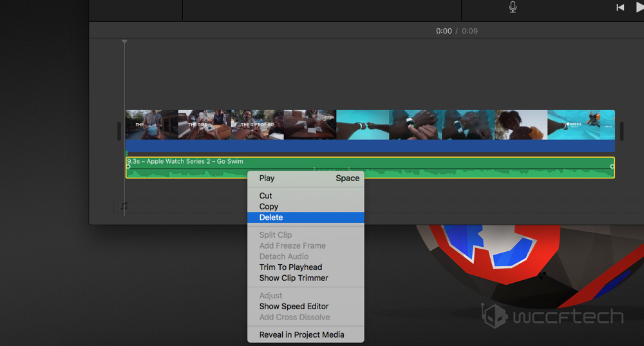Click the smiling swimmer face frame
Screen dimensions: 644x346
click(521, 125)
